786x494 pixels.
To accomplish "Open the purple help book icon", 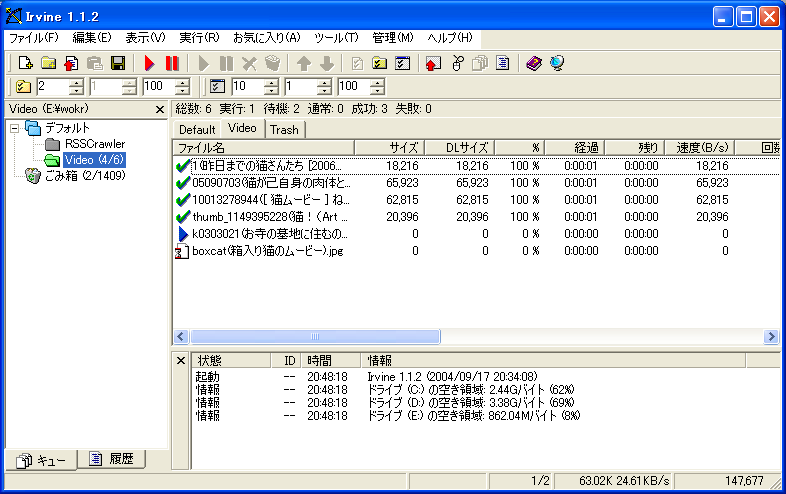I will [x=534, y=63].
